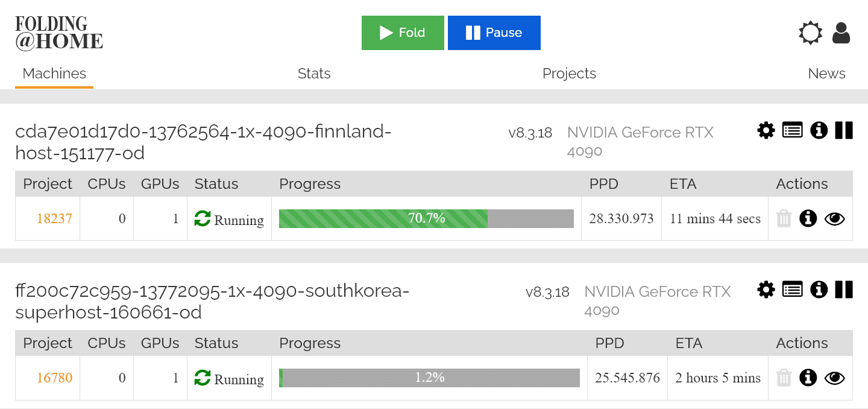View details icon for project 16780
The height and width of the screenshot is (409, 868).
(x=808, y=378)
